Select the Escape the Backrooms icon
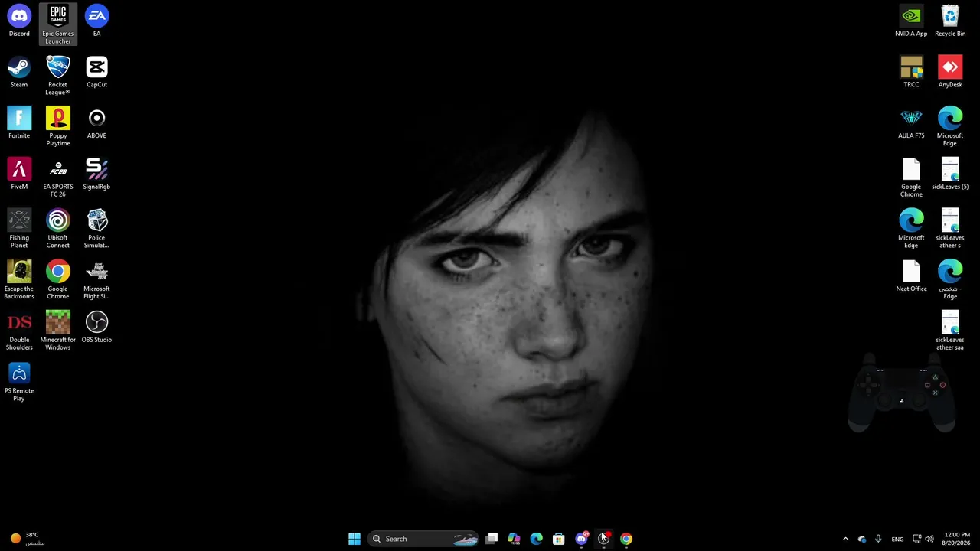The width and height of the screenshot is (980, 551). coord(19,280)
